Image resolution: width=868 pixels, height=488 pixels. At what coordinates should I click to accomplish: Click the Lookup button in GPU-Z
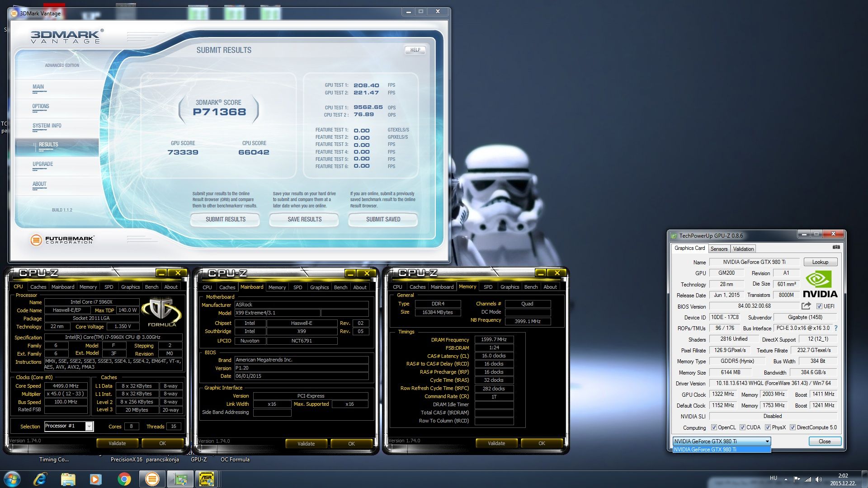pyautogui.click(x=820, y=262)
